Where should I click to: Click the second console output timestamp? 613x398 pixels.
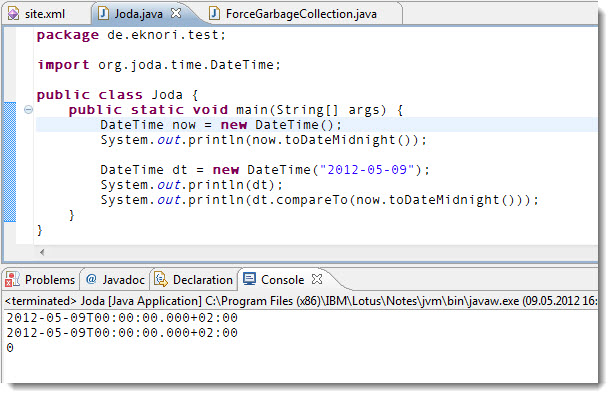tap(122, 333)
